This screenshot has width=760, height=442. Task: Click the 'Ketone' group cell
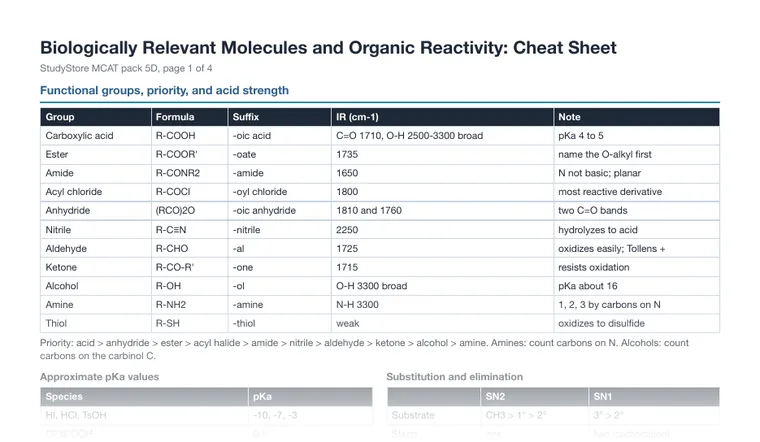coord(95,267)
